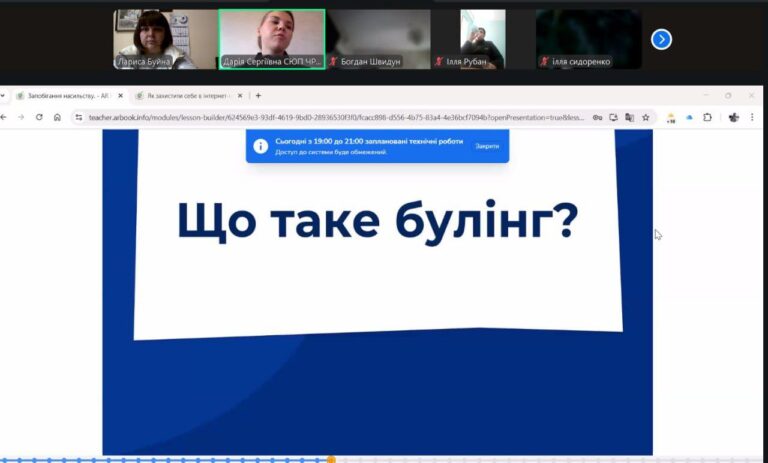Click the browser reload button
This screenshot has width=768, height=463.
pyautogui.click(x=39, y=117)
